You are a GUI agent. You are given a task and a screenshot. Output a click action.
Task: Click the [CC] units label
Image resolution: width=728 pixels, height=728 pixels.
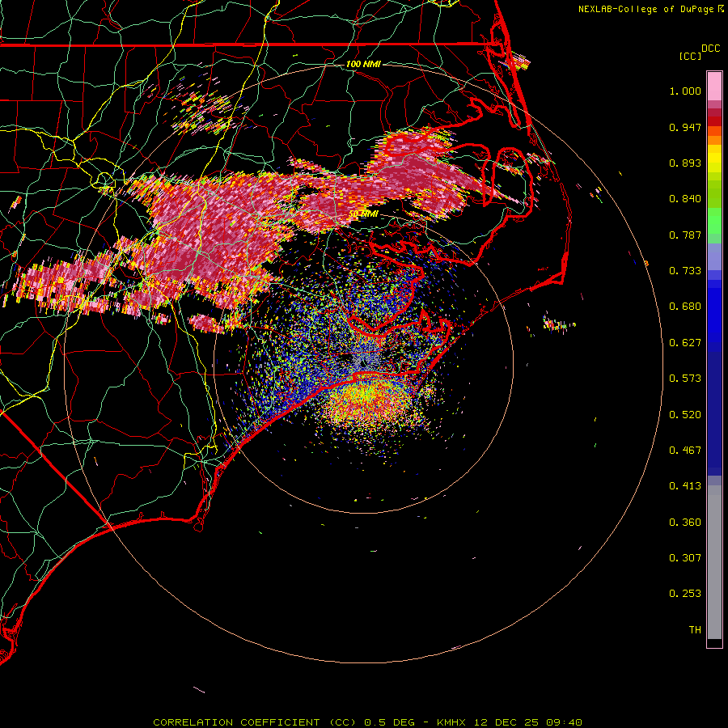coord(690,56)
